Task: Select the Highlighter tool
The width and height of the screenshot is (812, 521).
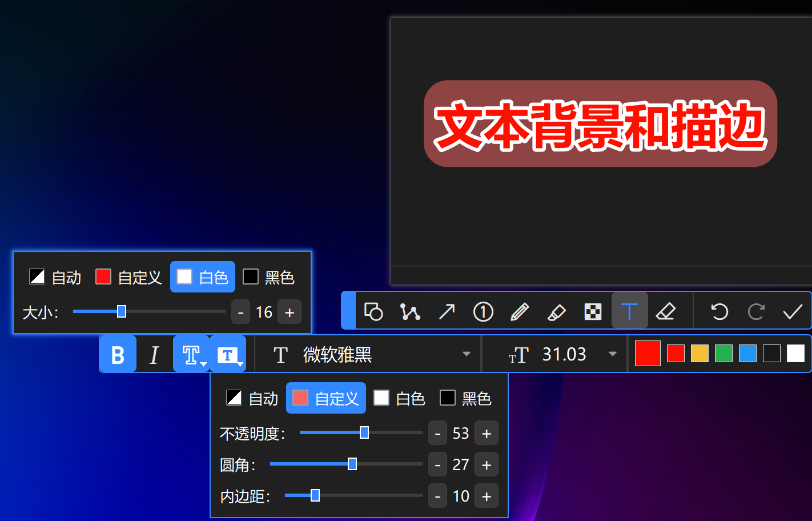Action: 556,311
